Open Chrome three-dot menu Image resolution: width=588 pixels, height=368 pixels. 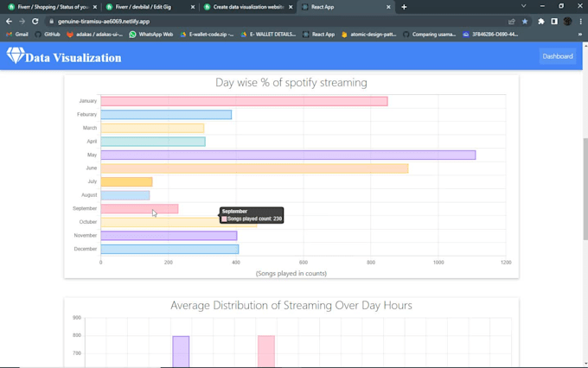[580, 22]
